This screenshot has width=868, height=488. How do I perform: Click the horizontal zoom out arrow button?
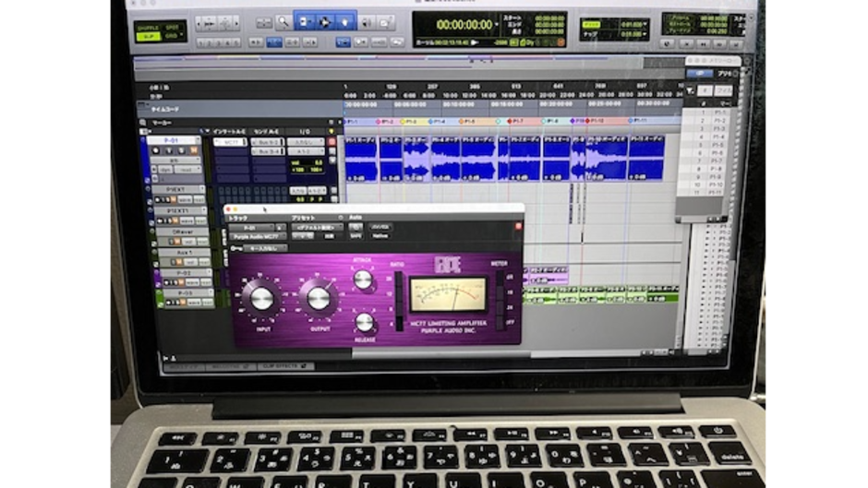(199, 23)
